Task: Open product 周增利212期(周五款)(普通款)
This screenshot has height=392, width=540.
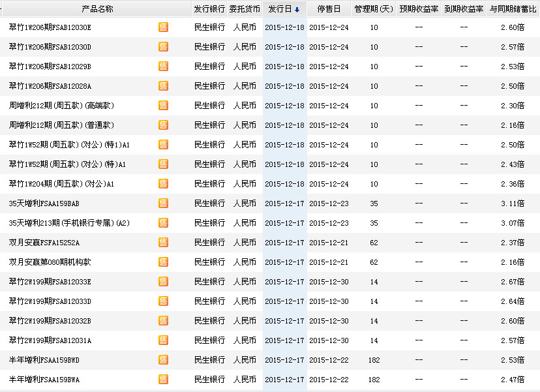Action: click(62, 125)
